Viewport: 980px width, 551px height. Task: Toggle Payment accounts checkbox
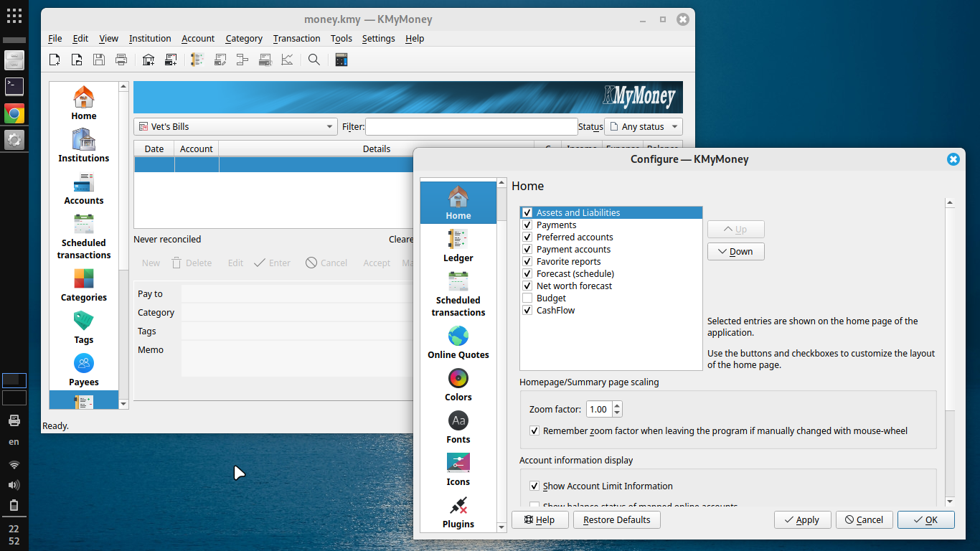(x=527, y=250)
